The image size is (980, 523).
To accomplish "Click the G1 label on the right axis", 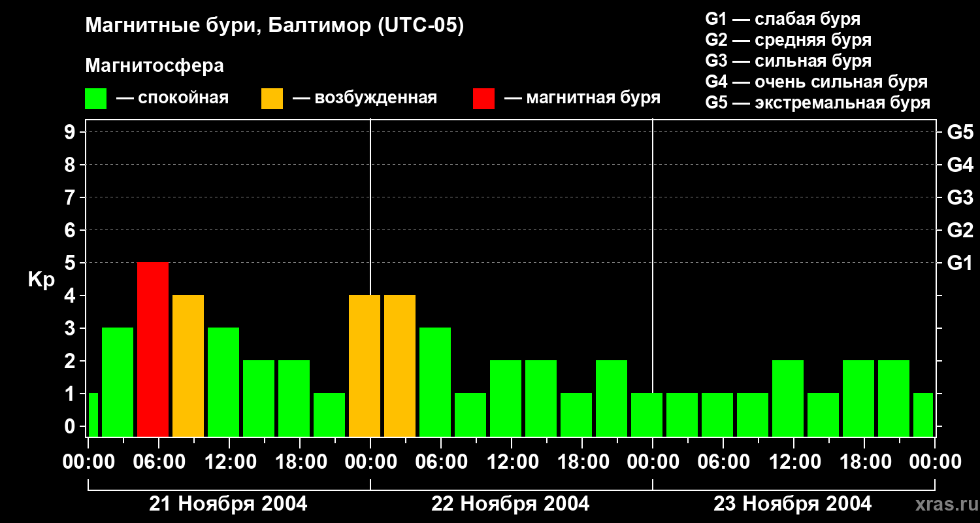I will (960, 263).
